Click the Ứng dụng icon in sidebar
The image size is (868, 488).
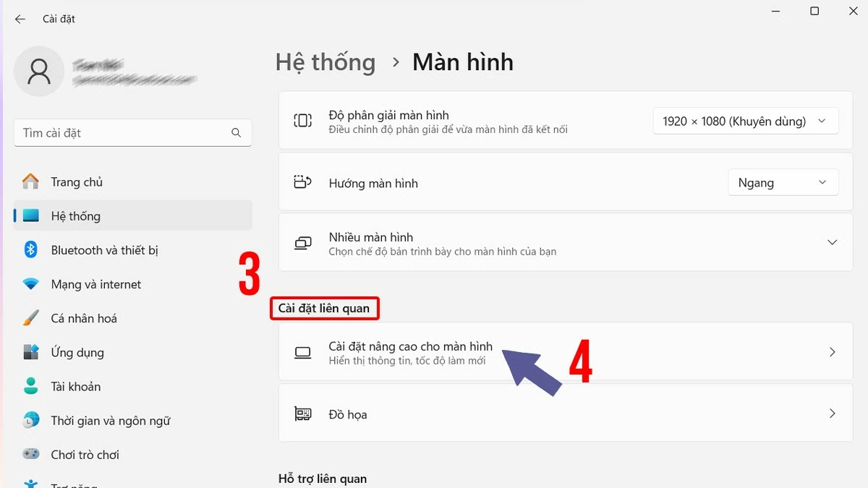pyautogui.click(x=32, y=352)
